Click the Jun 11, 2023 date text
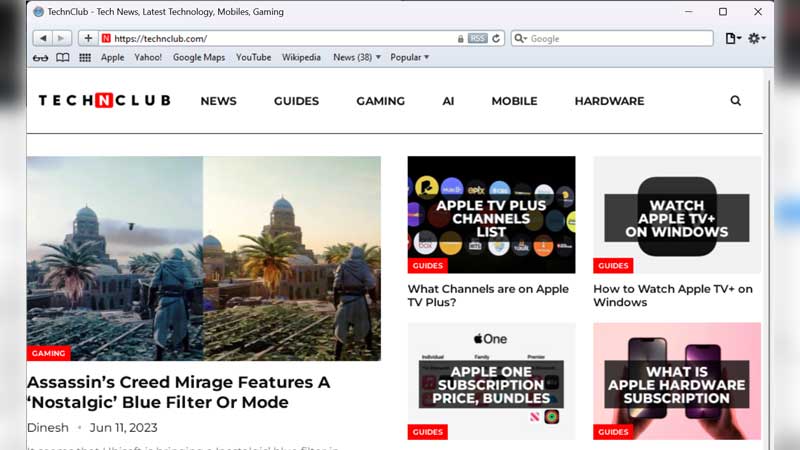 (123, 428)
